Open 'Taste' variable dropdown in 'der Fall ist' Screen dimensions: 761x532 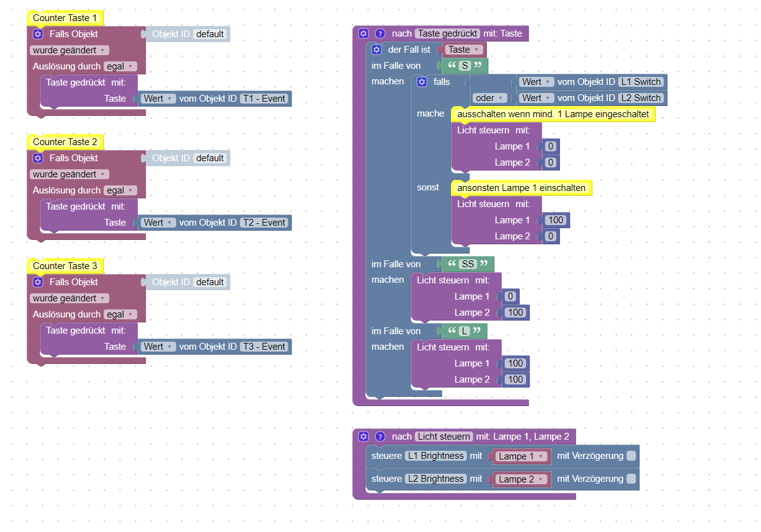click(463, 50)
